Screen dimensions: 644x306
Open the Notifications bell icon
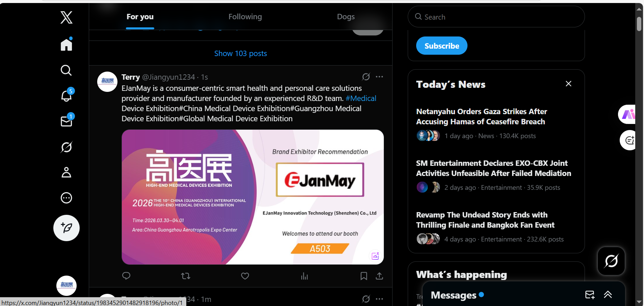click(66, 96)
